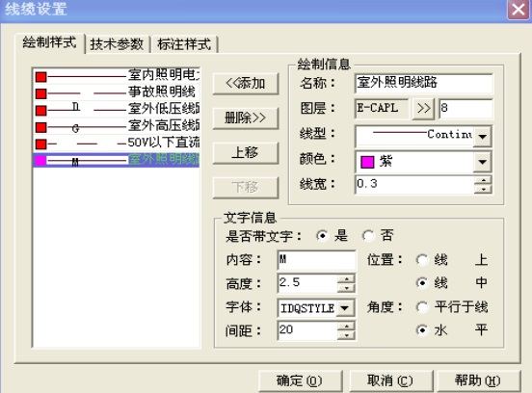Select the 绘制样式 tab

pyautogui.click(x=49, y=42)
